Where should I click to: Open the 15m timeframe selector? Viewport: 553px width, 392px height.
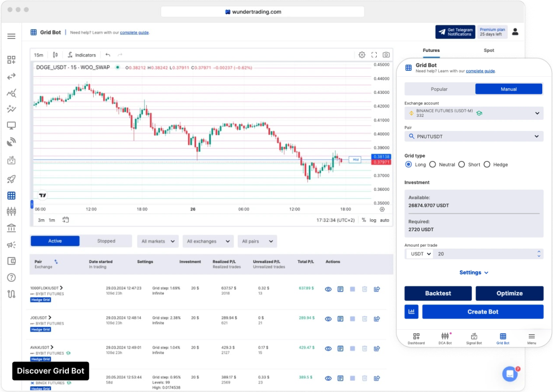click(x=38, y=55)
